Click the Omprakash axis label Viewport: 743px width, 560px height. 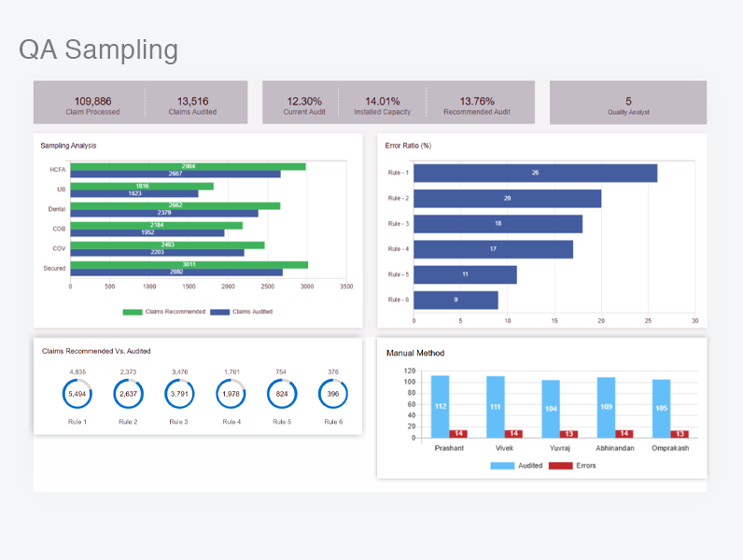pyautogui.click(x=670, y=448)
